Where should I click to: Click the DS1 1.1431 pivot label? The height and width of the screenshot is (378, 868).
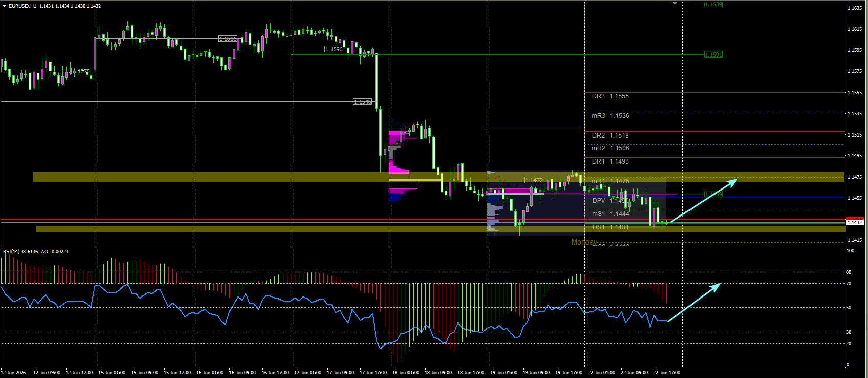pos(610,227)
